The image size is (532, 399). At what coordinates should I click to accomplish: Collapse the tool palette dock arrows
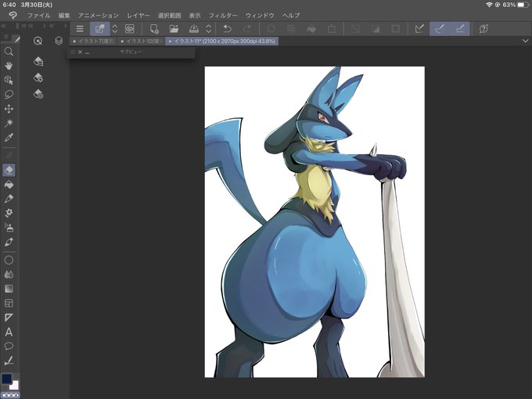3,26
